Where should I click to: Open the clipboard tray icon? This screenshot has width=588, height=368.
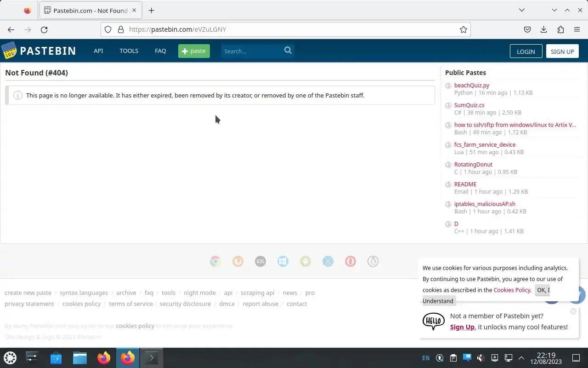[453, 358]
